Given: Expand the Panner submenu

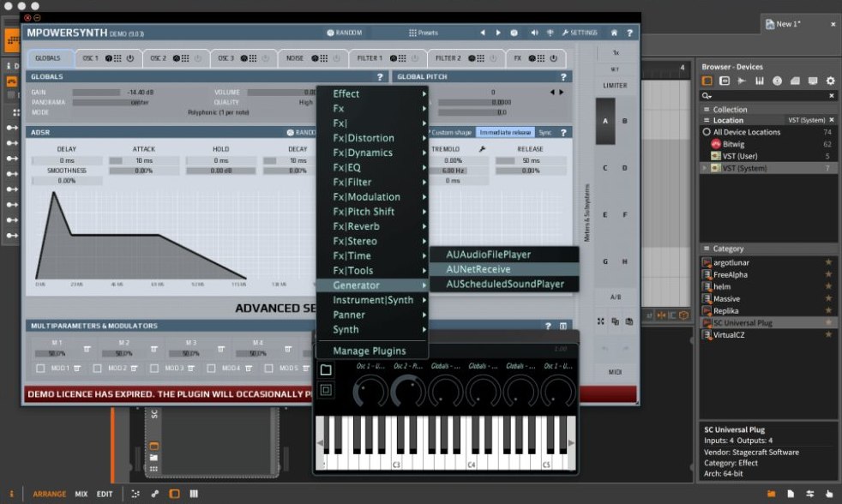Looking at the screenshot, I should coord(371,315).
